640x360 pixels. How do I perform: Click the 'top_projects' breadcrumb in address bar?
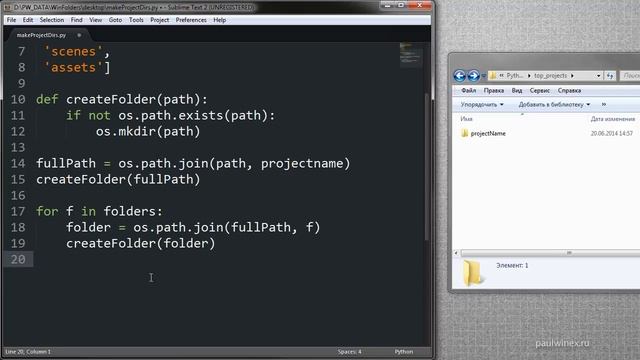click(550, 76)
